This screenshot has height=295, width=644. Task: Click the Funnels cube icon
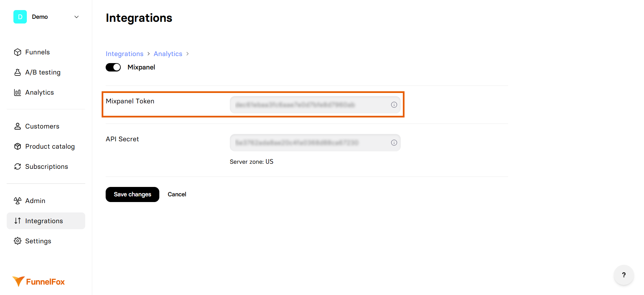pos(17,52)
